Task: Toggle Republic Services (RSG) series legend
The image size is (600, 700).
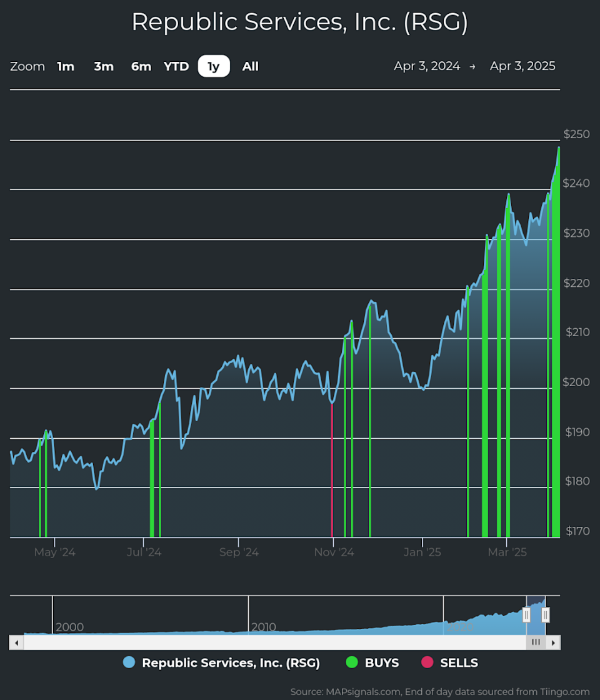Action: [x=221, y=662]
